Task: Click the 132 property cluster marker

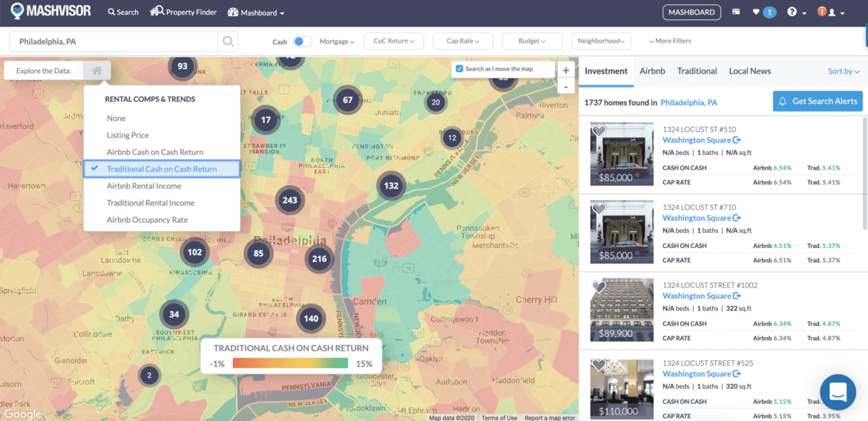Action: click(x=392, y=186)
